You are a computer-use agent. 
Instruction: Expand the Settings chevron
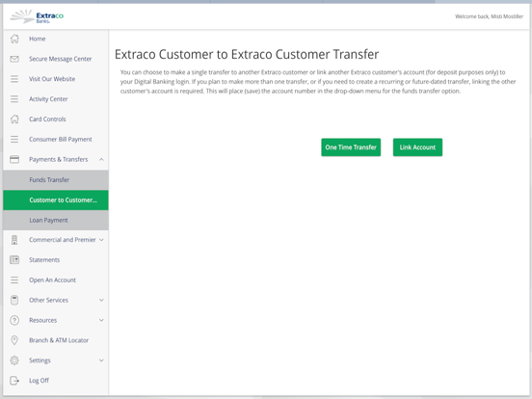(101, 360)
